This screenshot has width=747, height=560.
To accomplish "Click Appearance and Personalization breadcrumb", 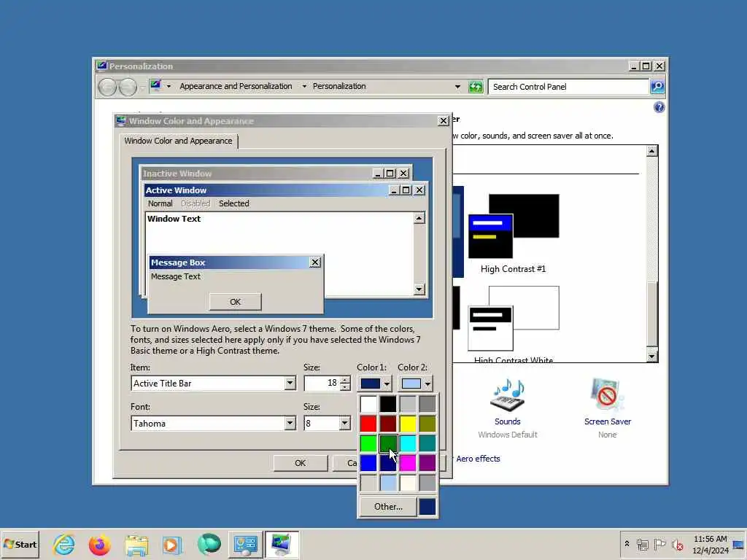I will (236, 86).
